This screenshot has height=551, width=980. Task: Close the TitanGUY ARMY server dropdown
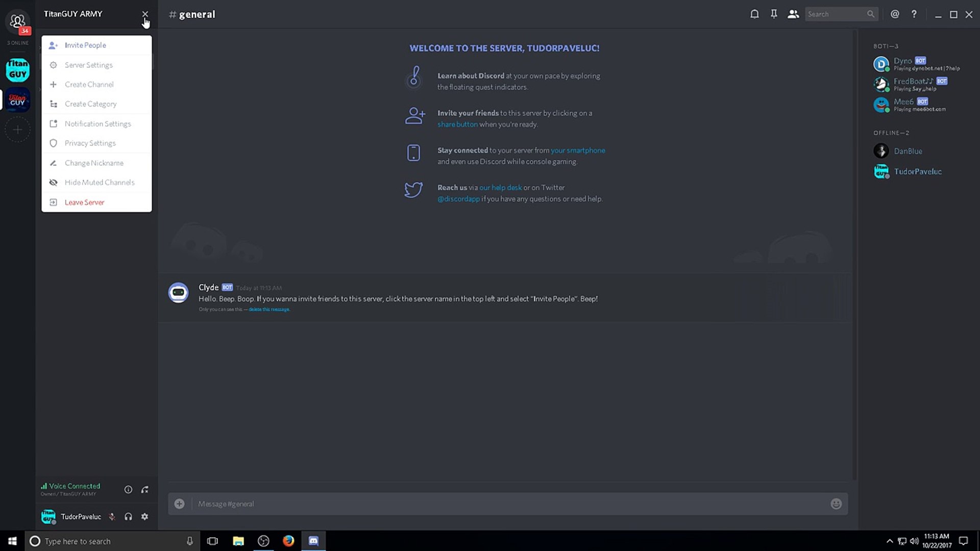click(x=145, y=14)
